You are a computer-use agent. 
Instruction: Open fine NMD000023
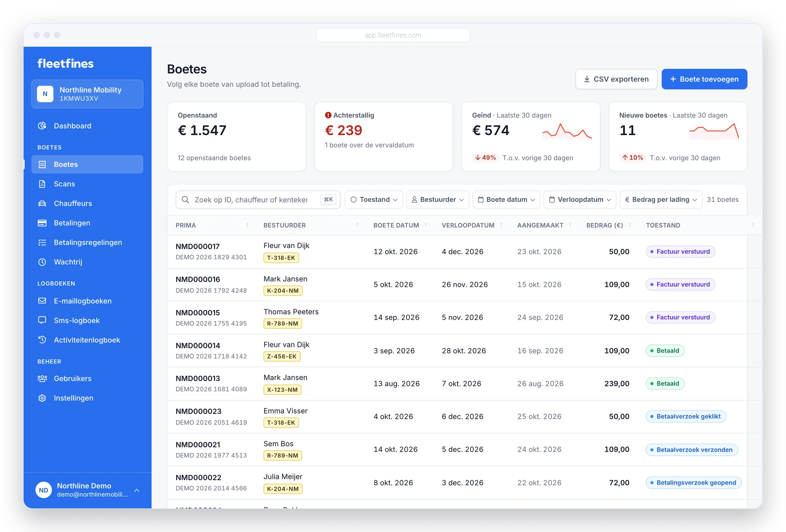[198, 411]
